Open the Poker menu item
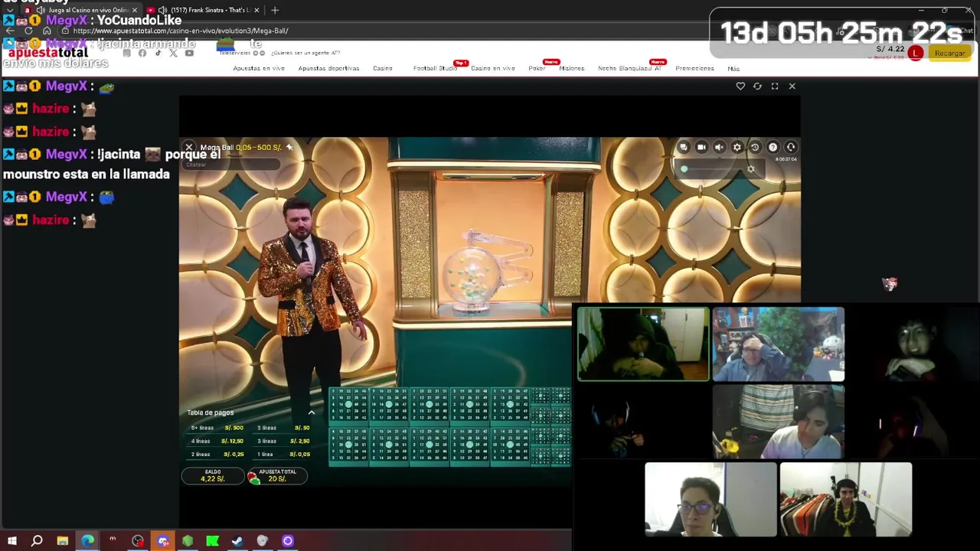The image size is (980, 551). (537, 69)
